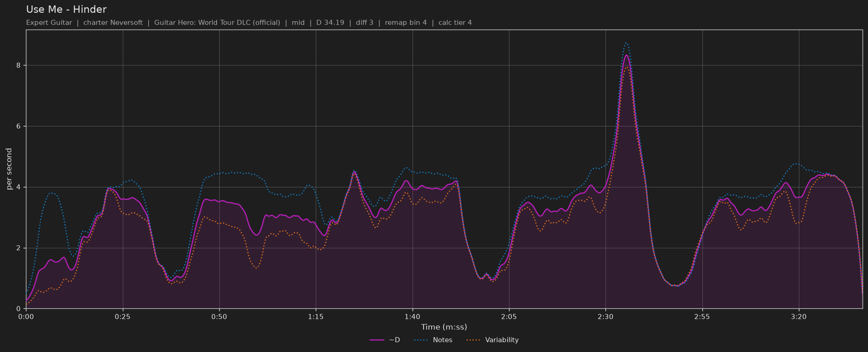
Task: Click the '3:20' x-axis tick label
Action: point(799,317)
